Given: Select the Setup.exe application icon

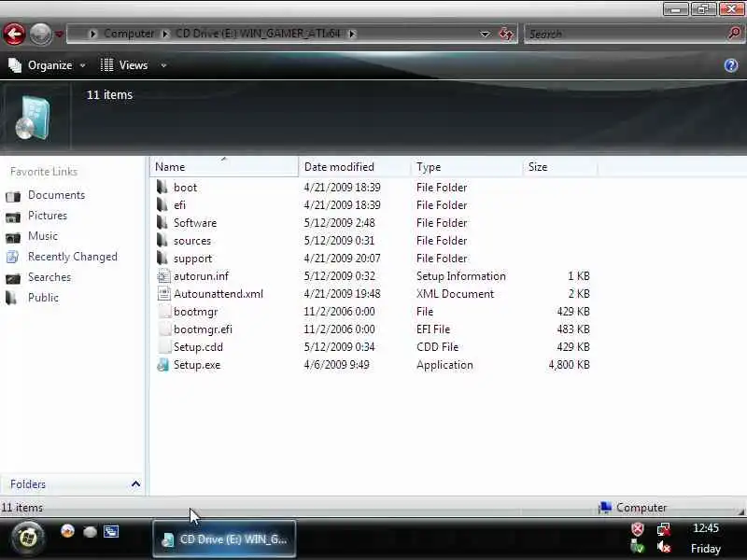Looking at the screenshot, I should [x=163, y=365].
